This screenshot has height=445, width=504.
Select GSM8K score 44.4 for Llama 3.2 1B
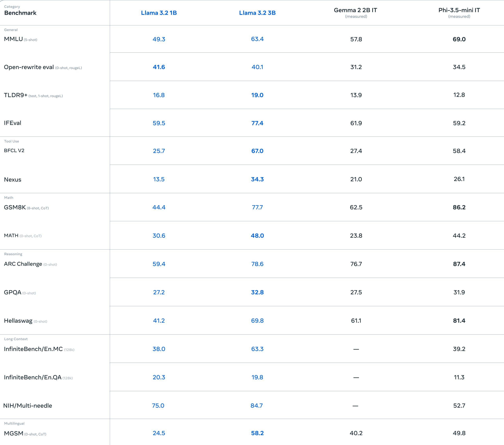point(159,207)
